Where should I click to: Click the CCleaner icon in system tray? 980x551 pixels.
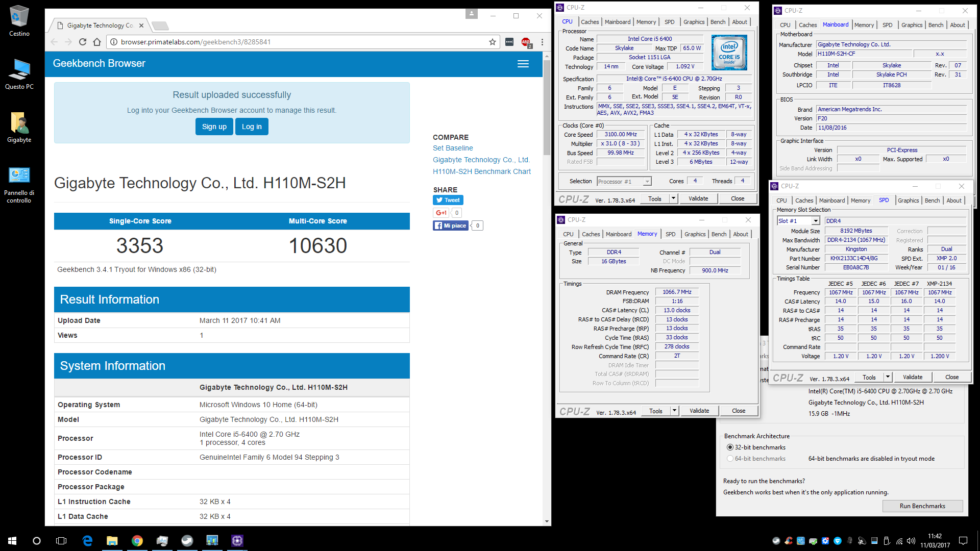(789, 541)
